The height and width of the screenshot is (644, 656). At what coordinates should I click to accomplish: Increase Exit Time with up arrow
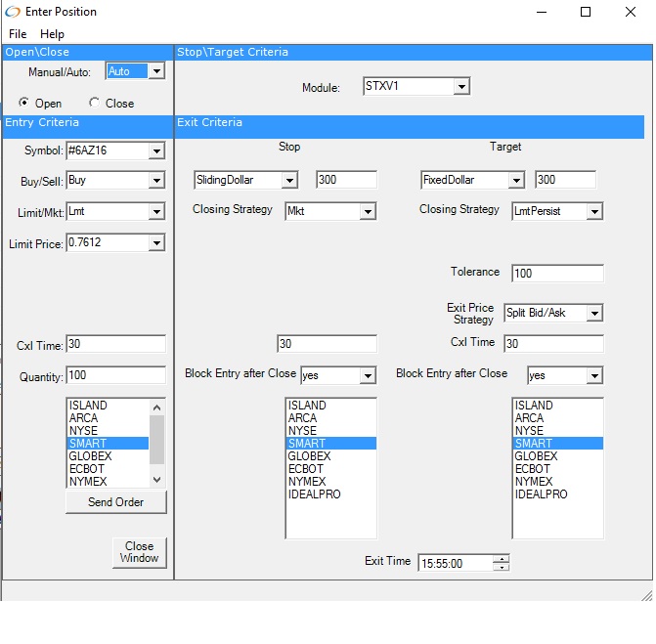coord(502,559)
